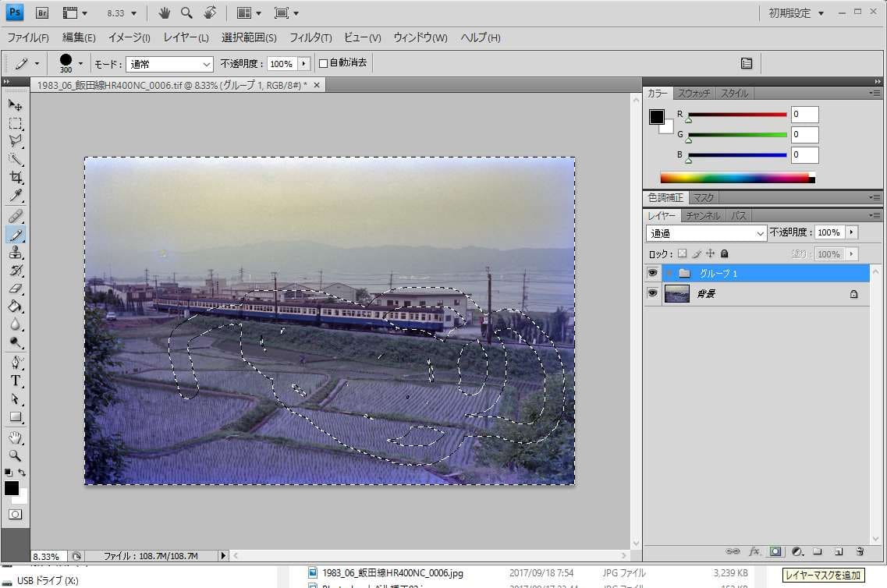887x588 pixels.
Task: Switch to the チャンネル tab
Action: coord(703,216)
